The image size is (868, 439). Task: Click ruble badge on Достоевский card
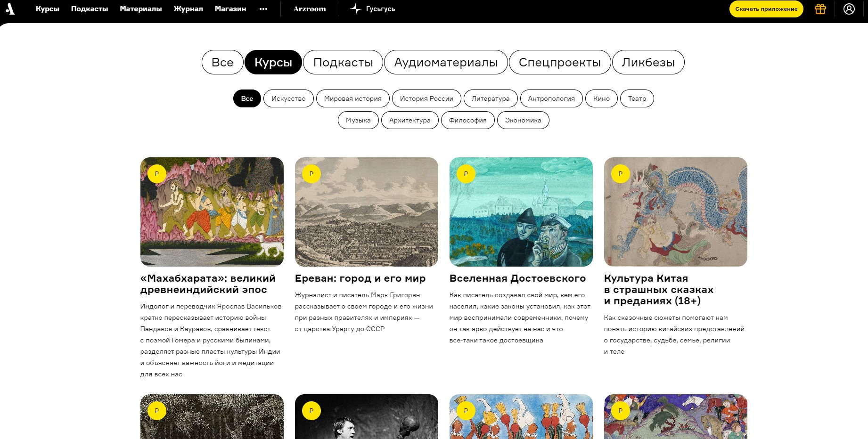466,174
